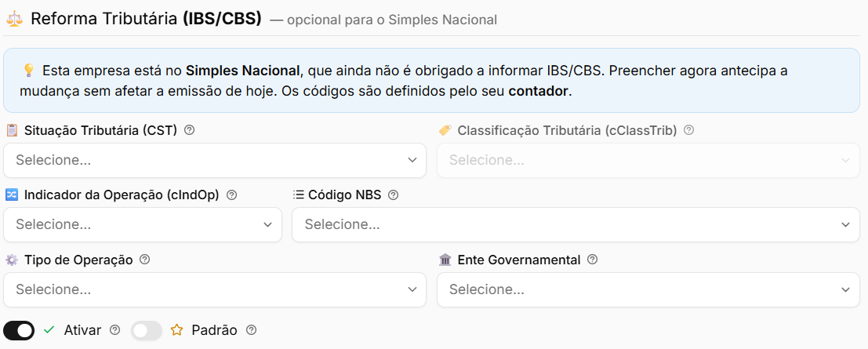
Task: Disable the Ativar toggle switch
Action: tap(19, 331)
